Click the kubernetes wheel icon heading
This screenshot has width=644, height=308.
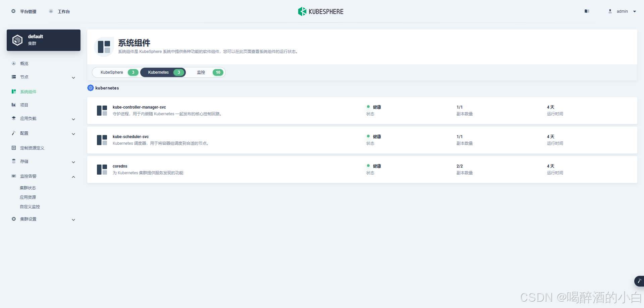click(x=91, y=88)
